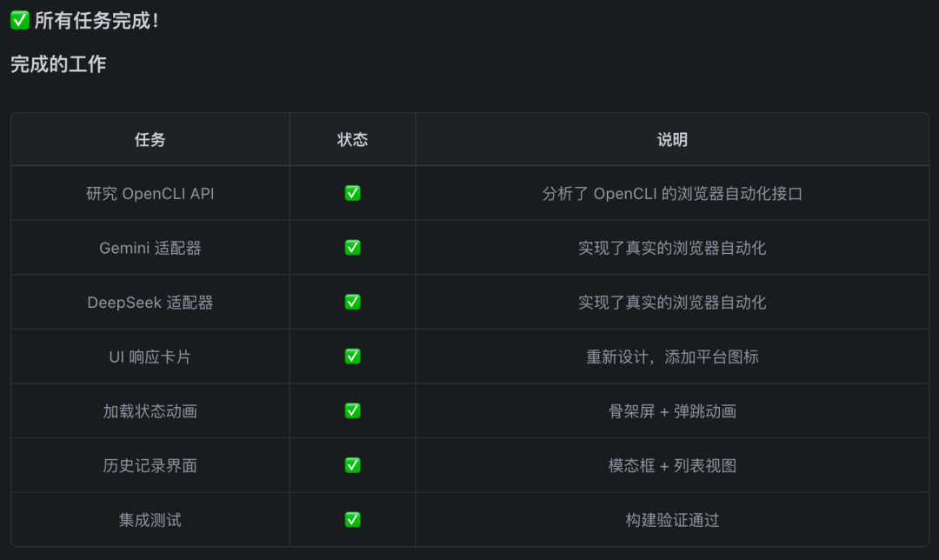Screen dimensions: 939x560
Task: Click description 骨架屏 + 弹跳动画
Action: [x=672, y=410]
